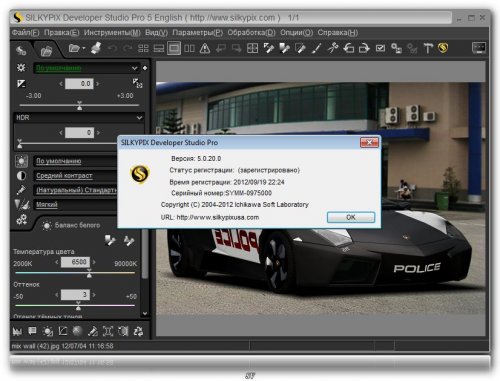Select the skin color picker tool
Image resolution: width=500 pixels, height=381 pixels.
(x=300, y=48)
